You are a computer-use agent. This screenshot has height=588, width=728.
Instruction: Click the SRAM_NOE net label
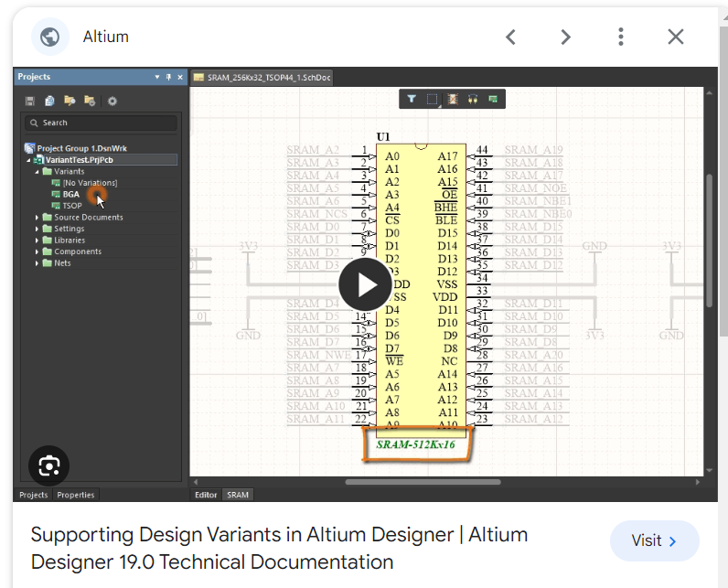coord(535,188)
